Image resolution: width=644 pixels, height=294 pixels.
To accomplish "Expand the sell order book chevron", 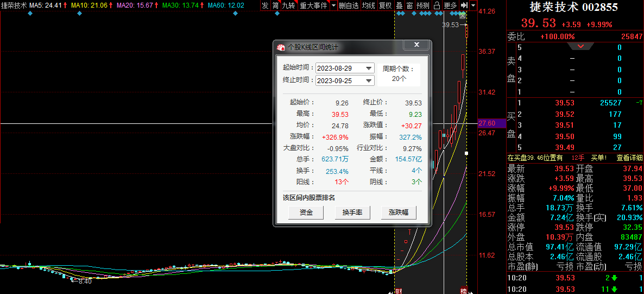I will pos(581,46).
